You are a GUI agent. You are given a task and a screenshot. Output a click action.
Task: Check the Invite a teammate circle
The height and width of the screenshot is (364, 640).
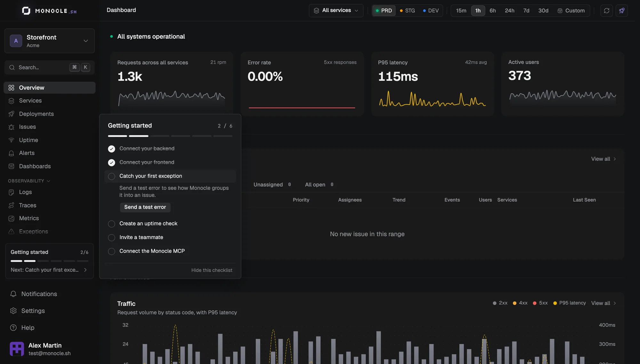pyautogui.click(x=111, y=238)
